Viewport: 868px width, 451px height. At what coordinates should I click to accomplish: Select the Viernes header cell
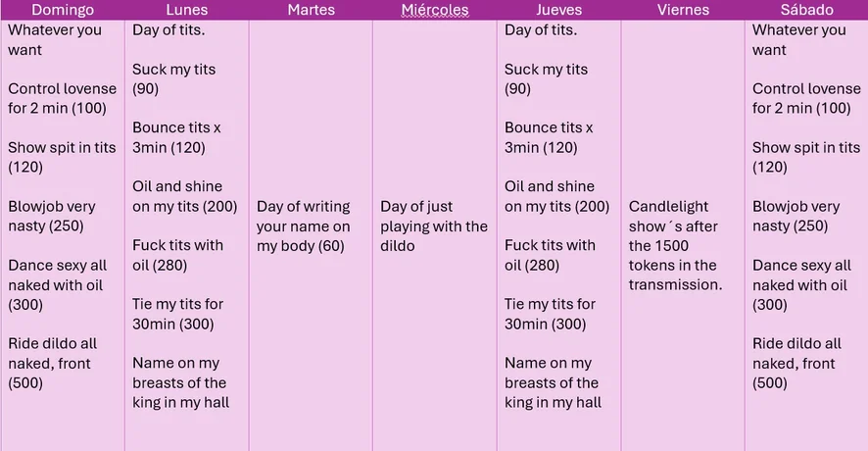(683, 10)
